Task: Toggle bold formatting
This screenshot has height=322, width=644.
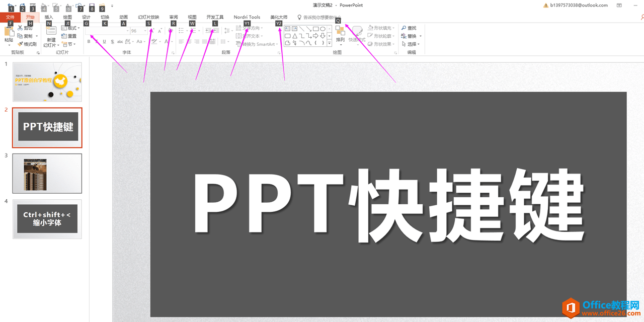Action: (x=89, y=41)
